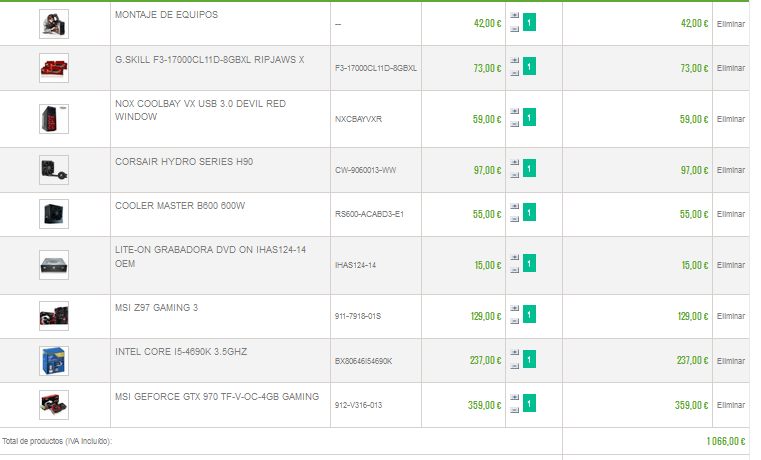Edit quantity field for MSI GEFORCE GTX 970
The width and height of the screenshot is (761, 460).
pos(529,404)
